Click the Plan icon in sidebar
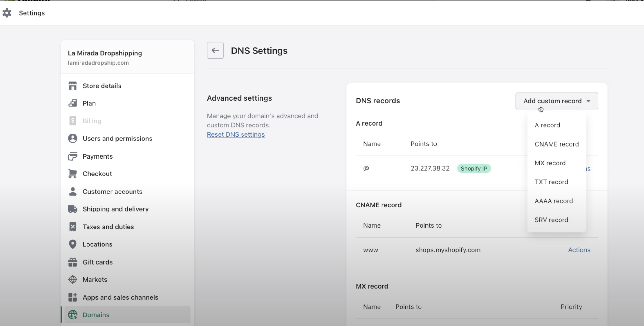 [x=72, y=103]
